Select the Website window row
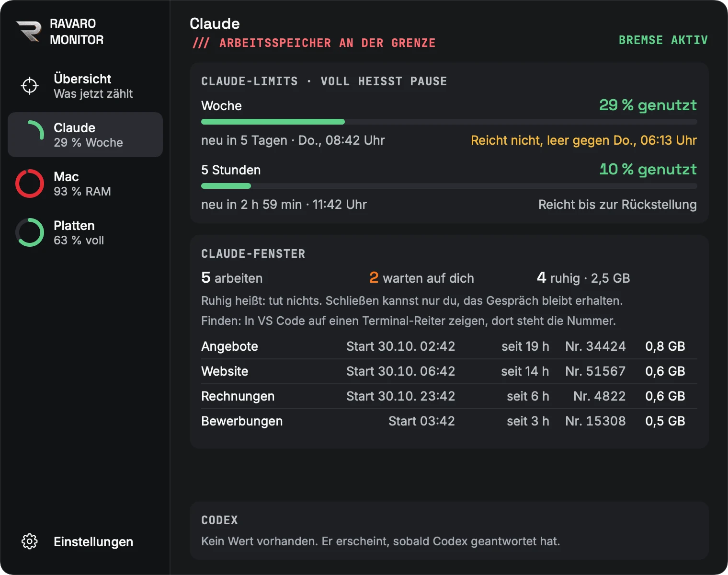728x575 pixels. (449, 371)
